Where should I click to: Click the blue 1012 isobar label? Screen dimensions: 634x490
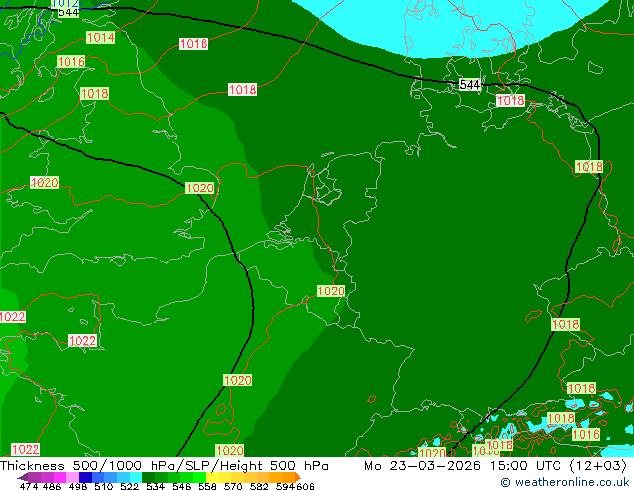click(65, 4)
